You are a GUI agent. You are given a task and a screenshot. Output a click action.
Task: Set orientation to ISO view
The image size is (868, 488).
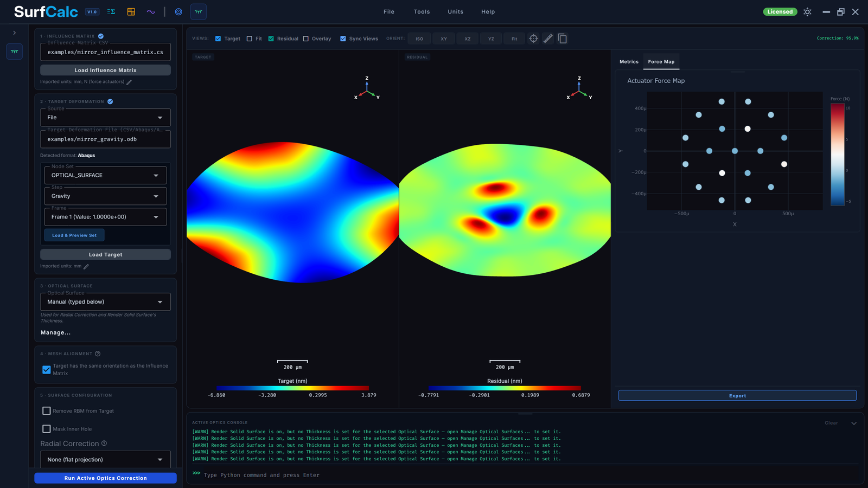[x=419, y=38]
